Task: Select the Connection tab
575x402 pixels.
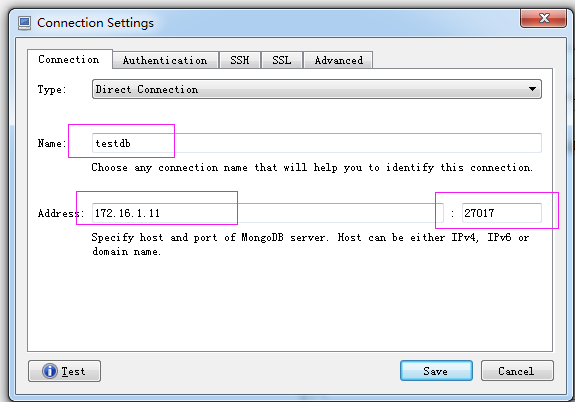Action: click(x=69, y=59)
